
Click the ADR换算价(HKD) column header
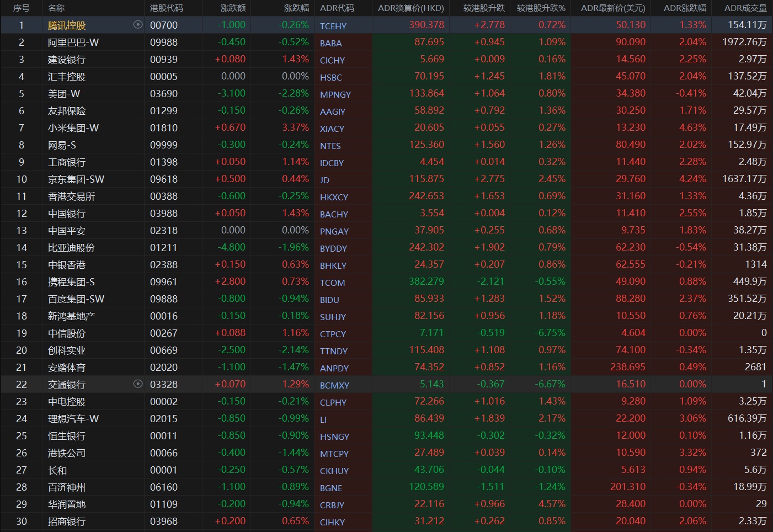(411, 8)
